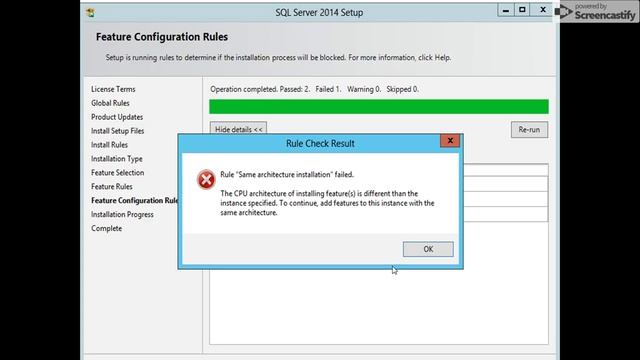The width and height of the screenshot is (640, 360).
Task: Click the Screencastify logo icon
Action: click(x=563, y=11)
